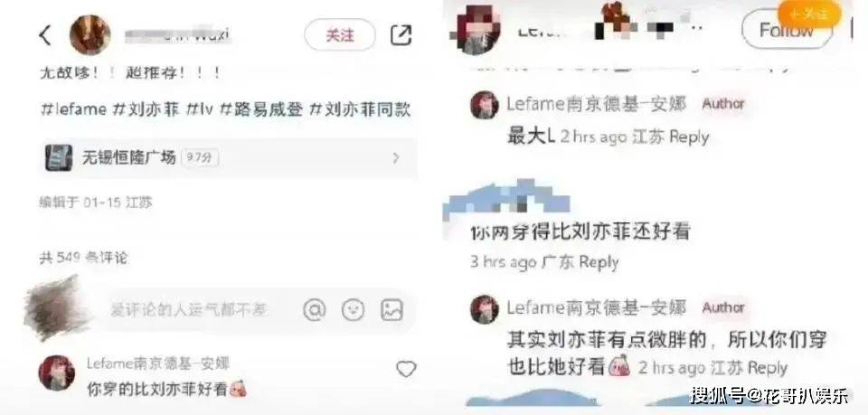Reply to the 其实刘亦菲有点微胖的 comment
Screen dimensions: 868x415
pos(768,368)
